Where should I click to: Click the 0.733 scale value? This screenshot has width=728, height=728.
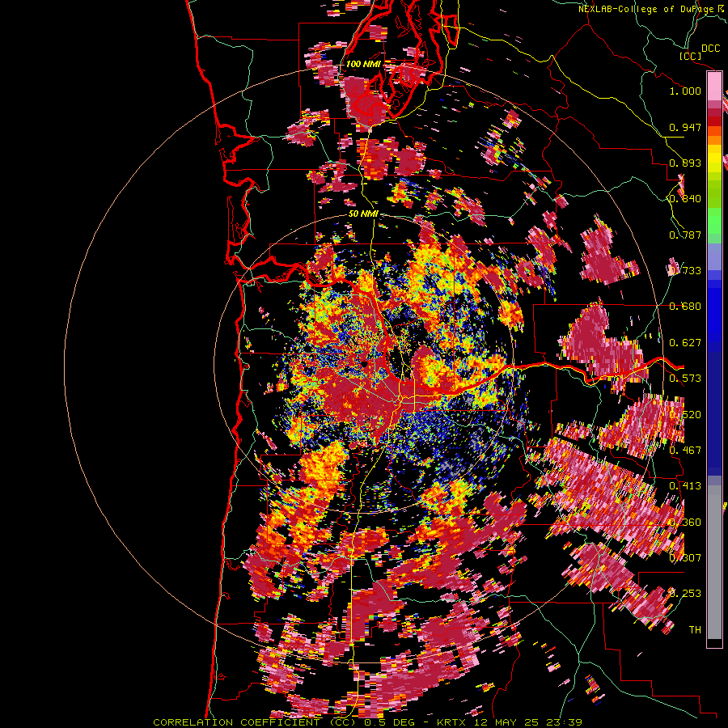685,271
